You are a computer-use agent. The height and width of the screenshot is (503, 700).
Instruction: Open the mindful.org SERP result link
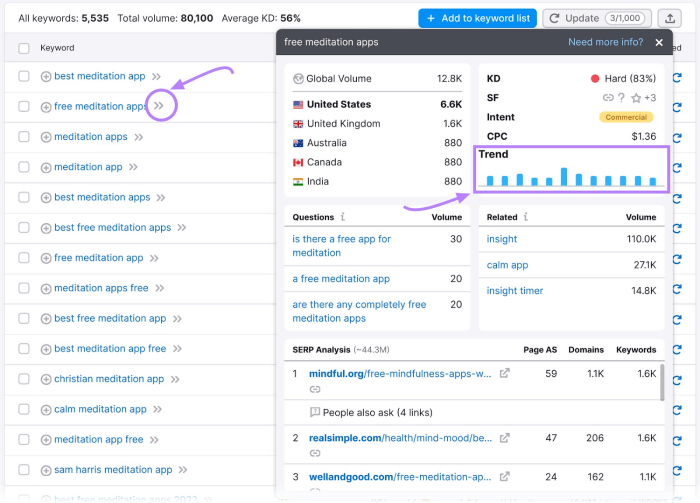point(400,374)
